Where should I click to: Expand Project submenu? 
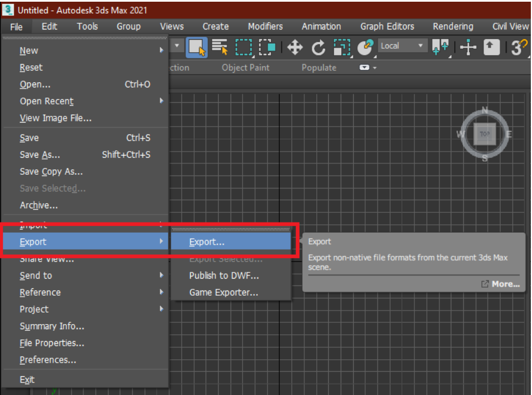coord(86,309)
